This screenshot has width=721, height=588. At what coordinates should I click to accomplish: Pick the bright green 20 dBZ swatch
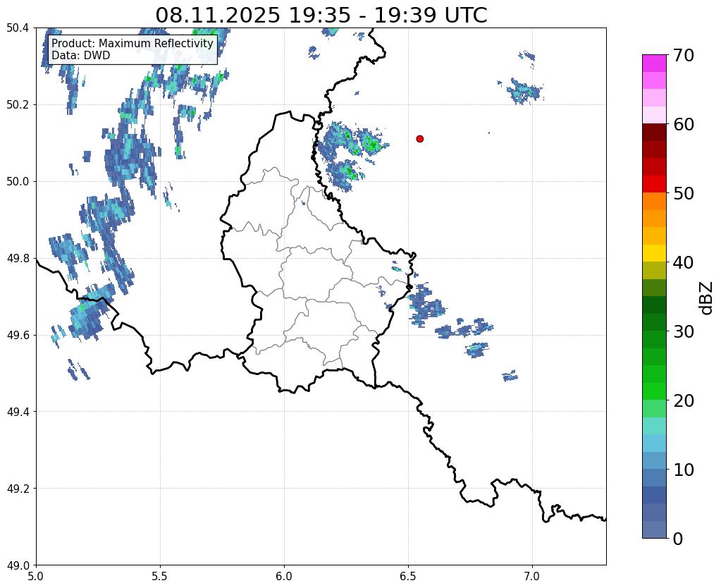point(654,391)
